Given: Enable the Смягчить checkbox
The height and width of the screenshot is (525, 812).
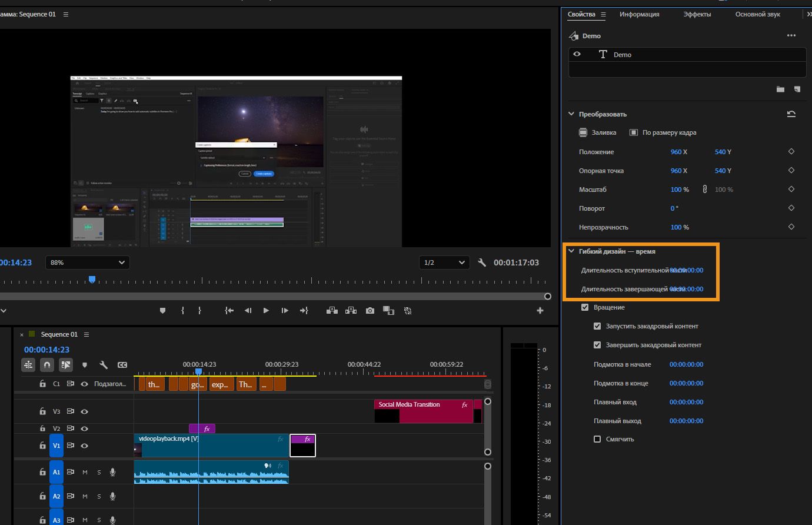Looking at the screenshot, I should point(597,439).
